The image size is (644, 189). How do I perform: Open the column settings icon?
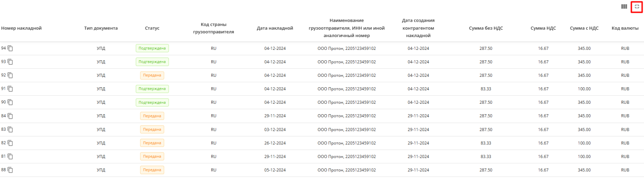click(624, 6)
